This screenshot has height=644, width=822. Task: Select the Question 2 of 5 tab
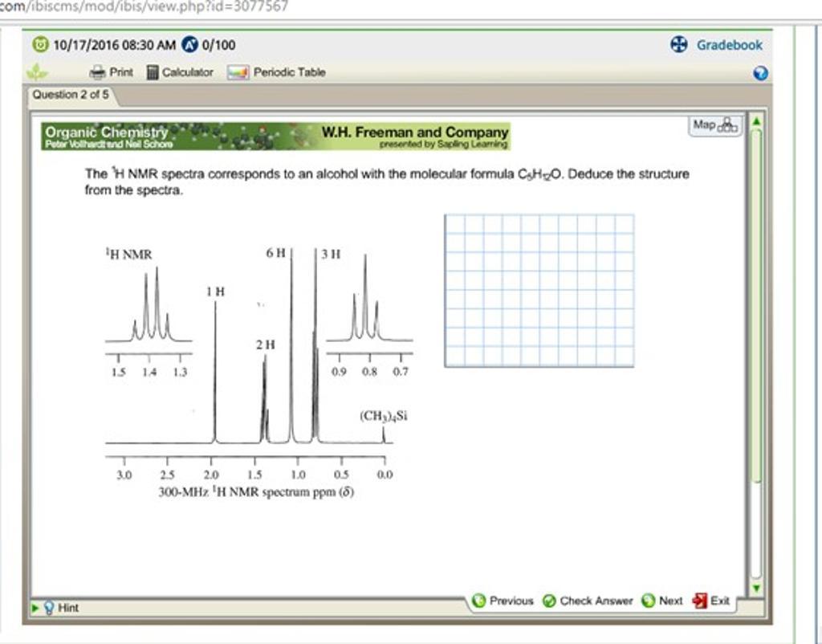click(71, 95)
